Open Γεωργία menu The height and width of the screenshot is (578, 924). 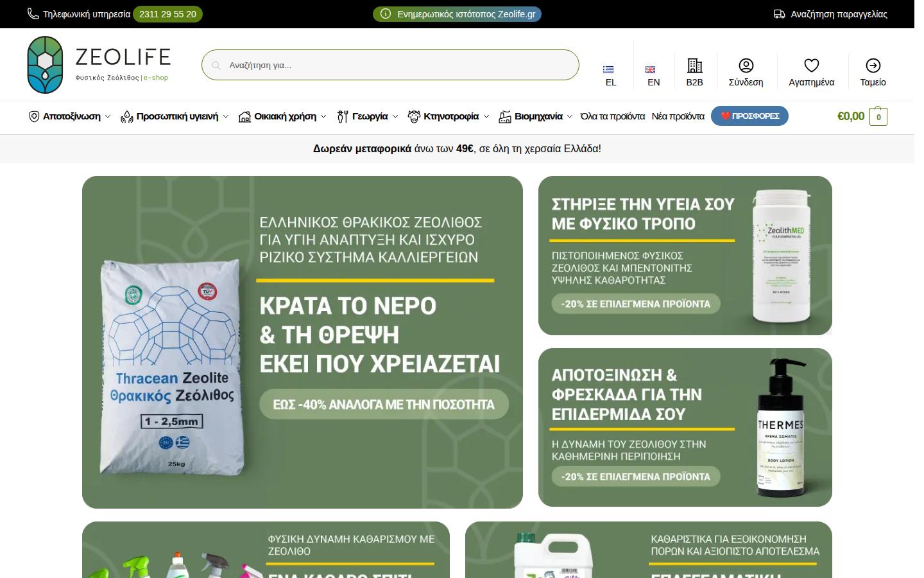coord(370,116)
